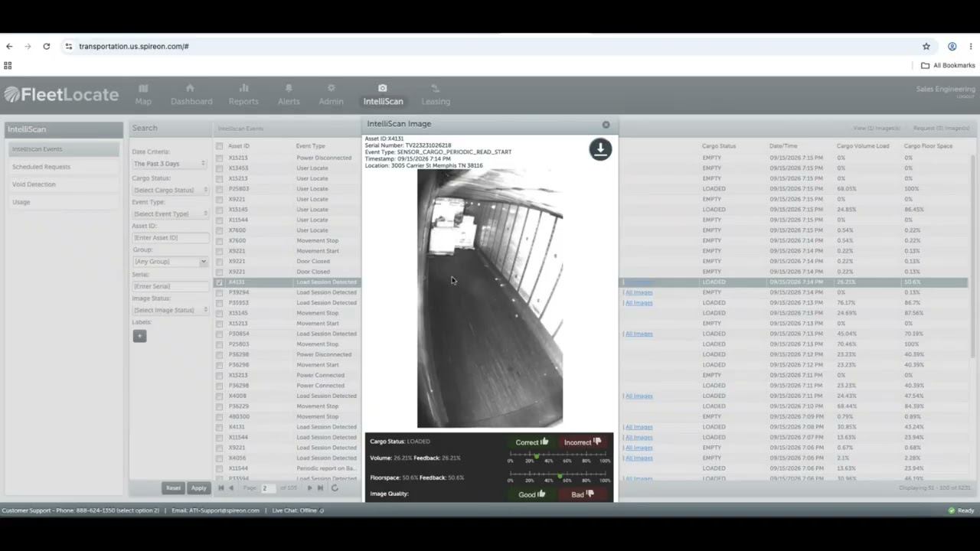Bookmark this page with star

click(x=926, y=46)
